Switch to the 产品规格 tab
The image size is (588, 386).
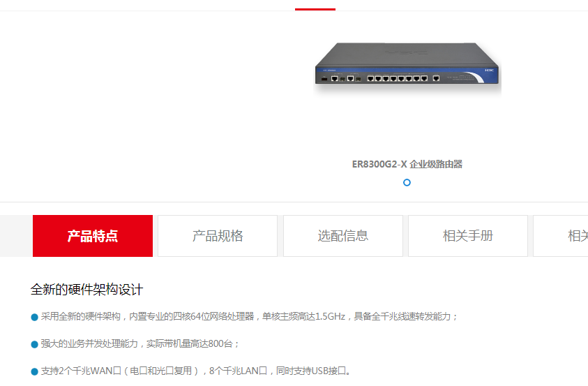coord(218,236)
